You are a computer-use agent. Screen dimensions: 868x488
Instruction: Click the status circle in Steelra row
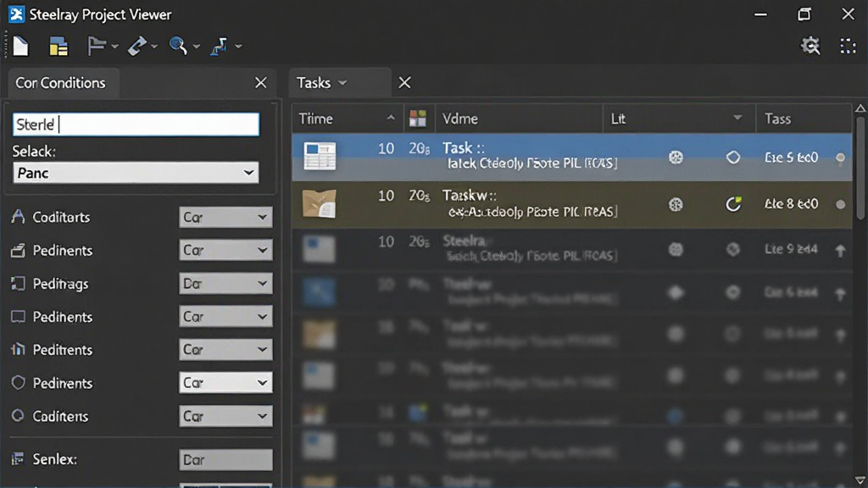click(733, 250)
